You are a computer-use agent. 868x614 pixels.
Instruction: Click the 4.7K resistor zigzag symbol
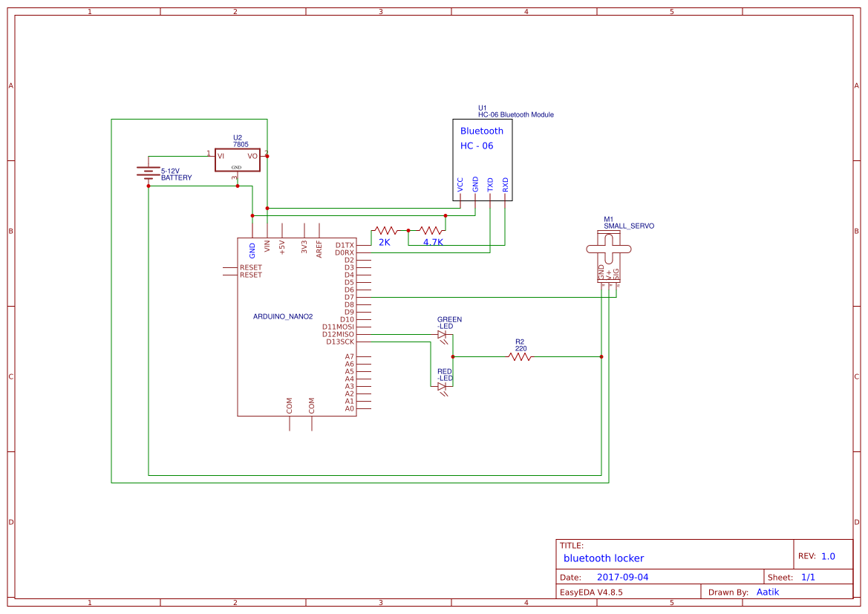coord(431,230)
